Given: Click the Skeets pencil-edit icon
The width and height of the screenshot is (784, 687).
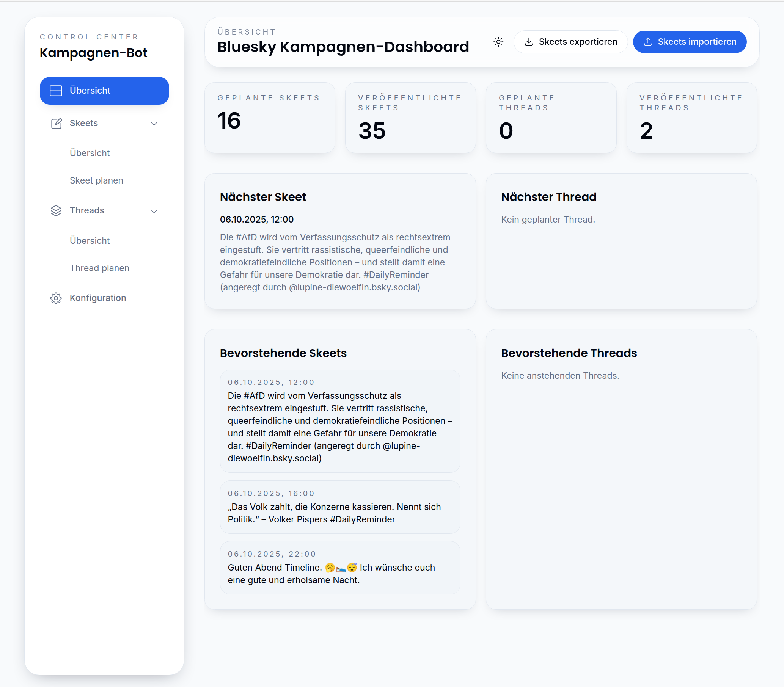Looking at the screenshot, I should pos(56,124).
